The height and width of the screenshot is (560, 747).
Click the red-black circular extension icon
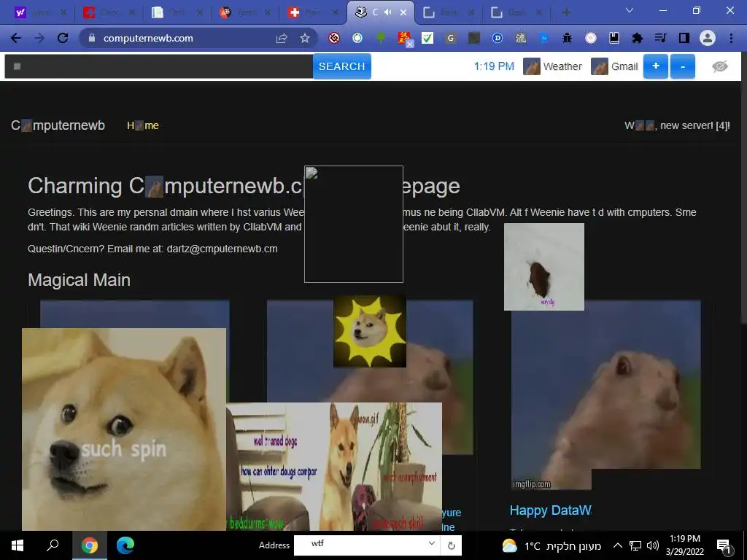(334, 38)
